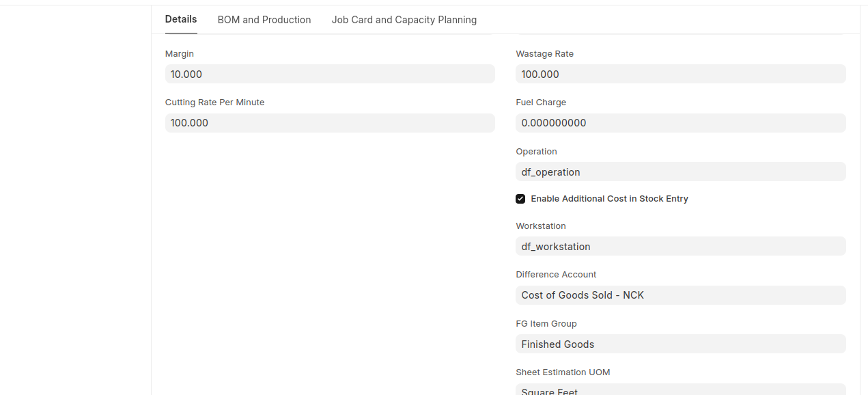Select the Cutting Rate Per Minute field

pos(330,123)
